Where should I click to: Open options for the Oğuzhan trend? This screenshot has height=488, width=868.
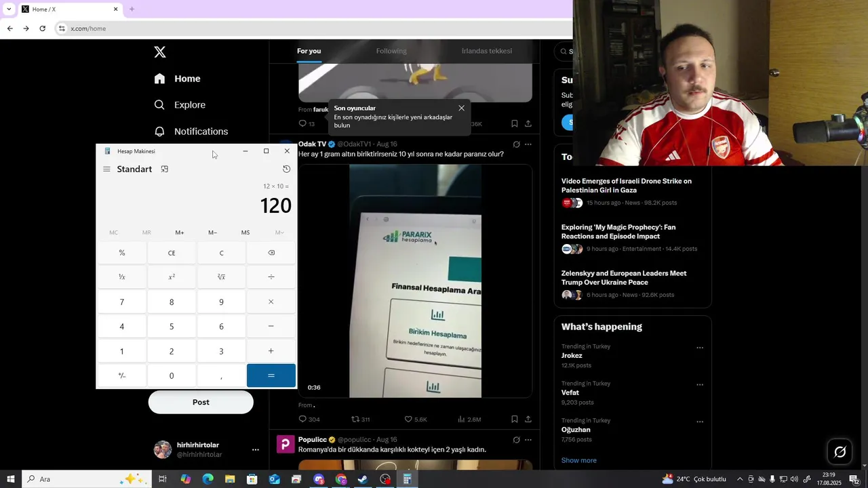[700, 422]
